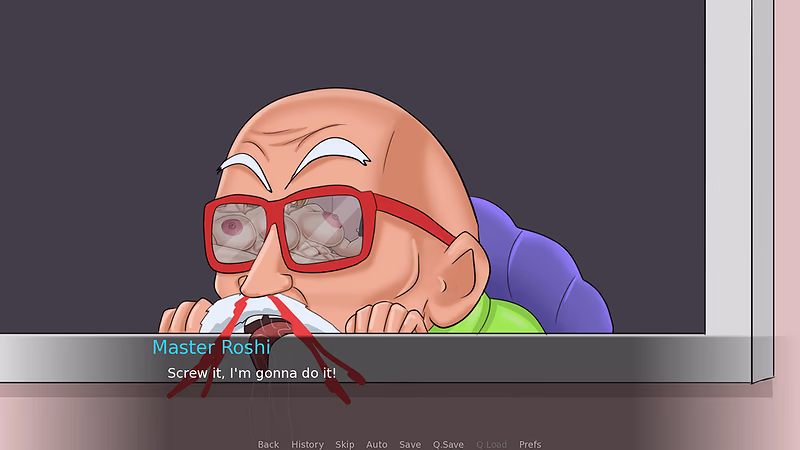Image resolution: width=800 pixels, height=450 pixels.
Task: Open the Save screen
Action: pyautogui.click(x=410, y=444)
